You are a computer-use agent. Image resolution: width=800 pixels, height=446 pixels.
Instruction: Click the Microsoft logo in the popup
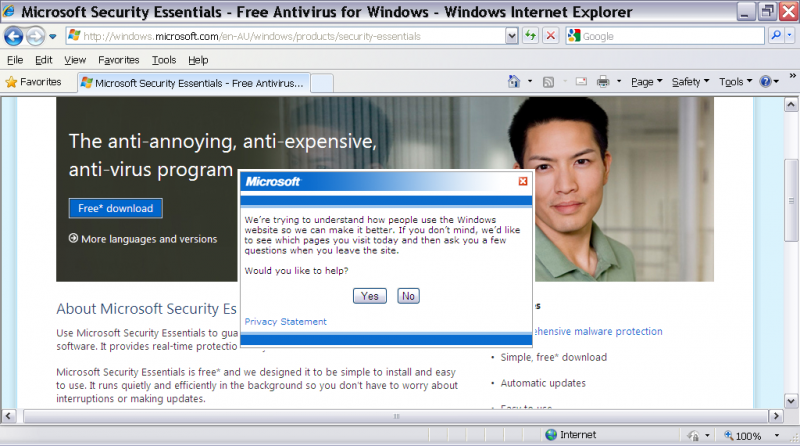[273, 182]
